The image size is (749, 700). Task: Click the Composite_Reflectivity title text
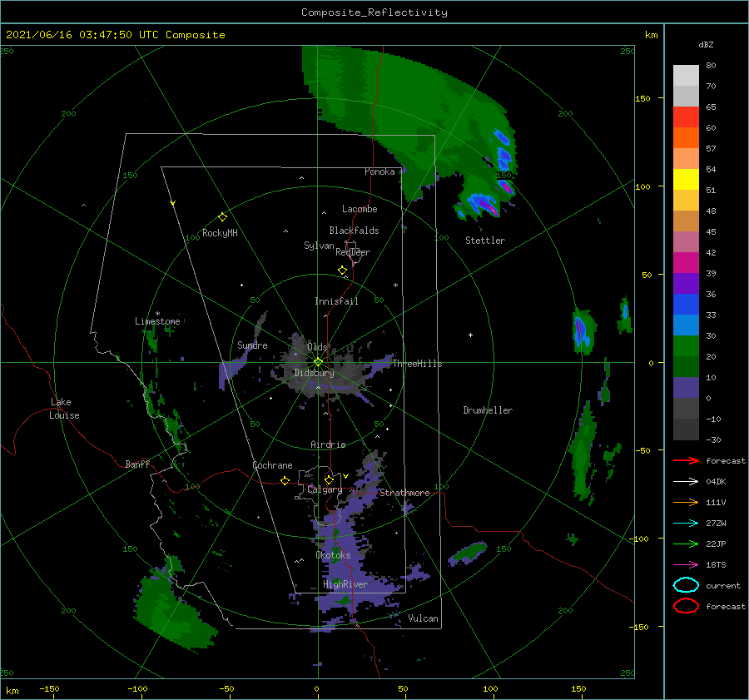click(x=374, y=12)
